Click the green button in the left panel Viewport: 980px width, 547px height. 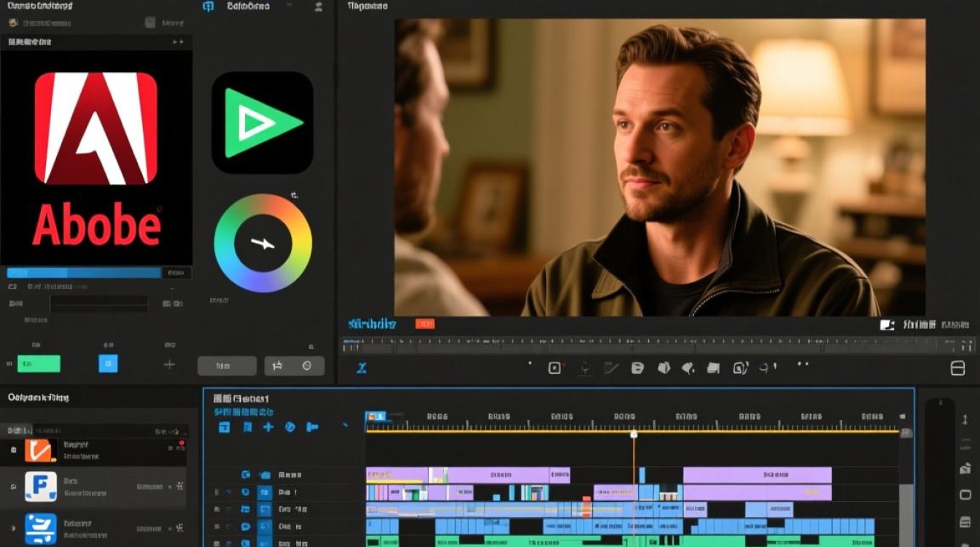tap(39, 363)
